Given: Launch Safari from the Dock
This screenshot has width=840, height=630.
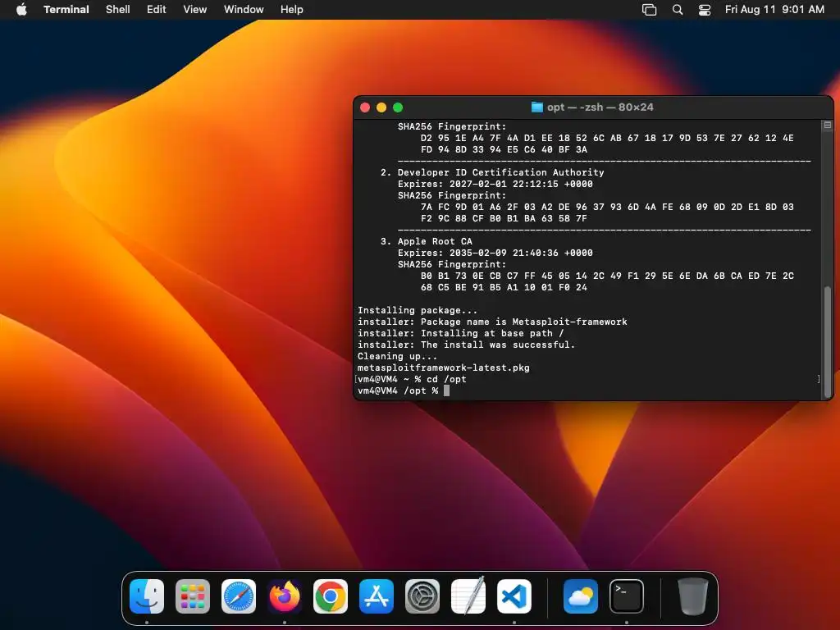Looking at the screenshot, I should [x=239, y=596].
